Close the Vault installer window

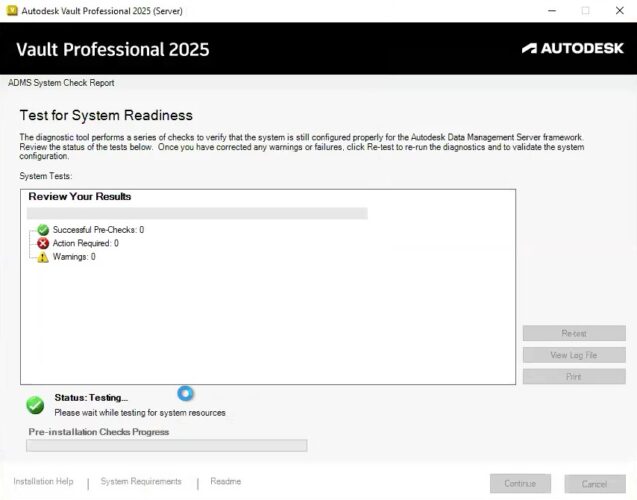click(x=620, y=11)
